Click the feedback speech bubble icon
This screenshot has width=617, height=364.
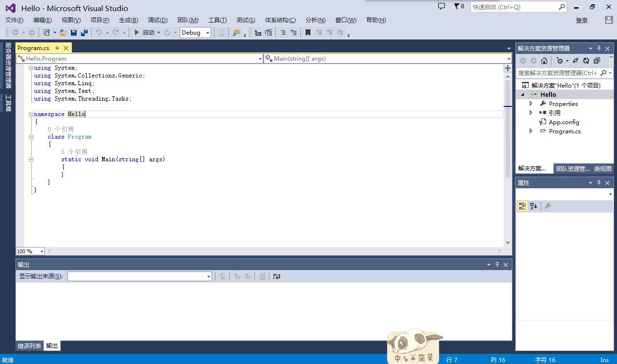442,6
